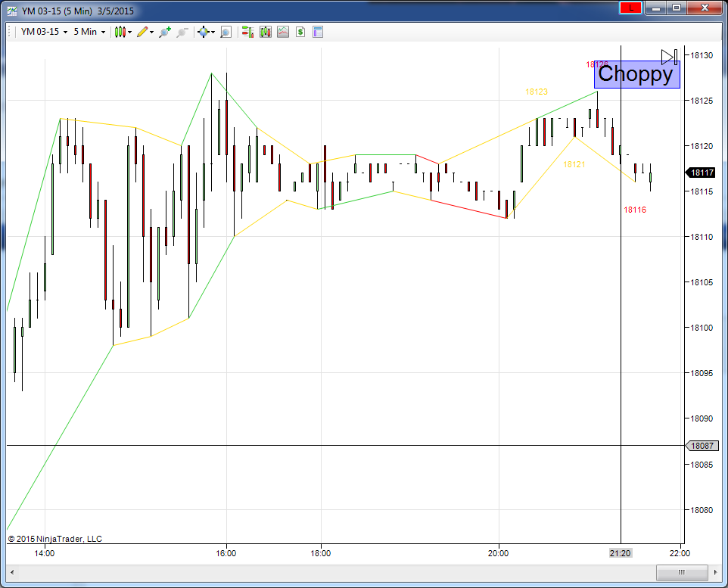Select the crosshair cursor tool
Viewport: 728px width, 588px height.
[x=203, y=32]
